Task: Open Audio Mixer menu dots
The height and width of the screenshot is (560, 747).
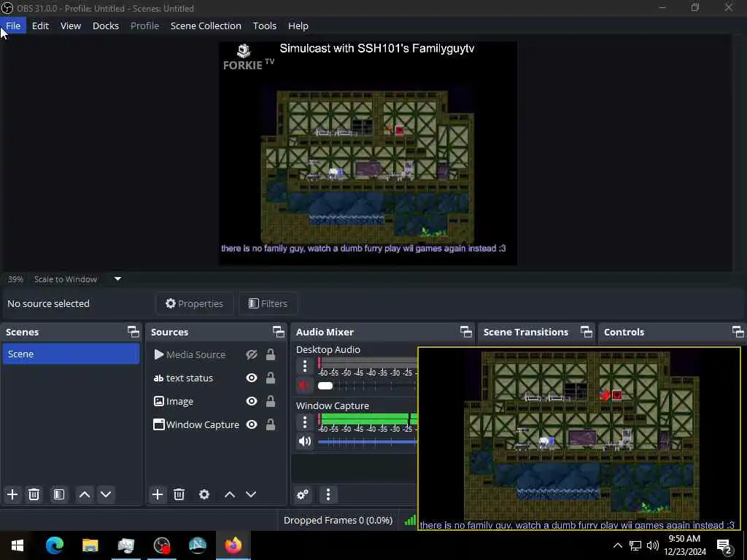Action: pos(328,494)
